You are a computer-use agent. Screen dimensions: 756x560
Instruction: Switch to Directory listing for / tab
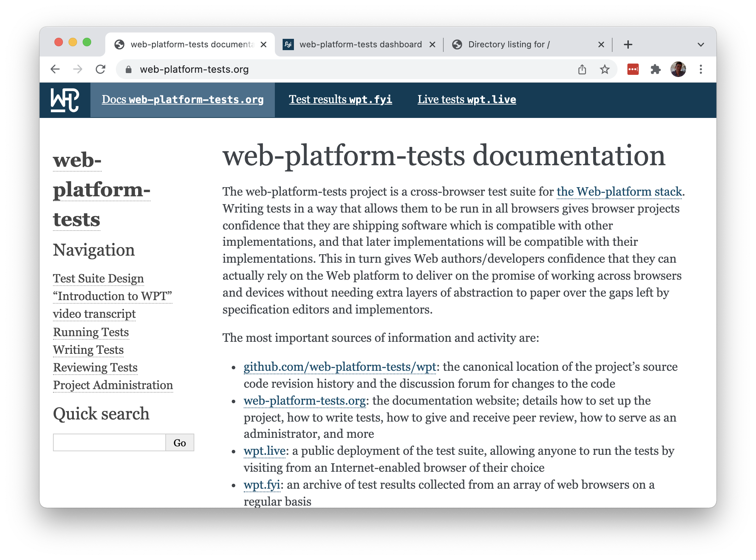point(528,44)
